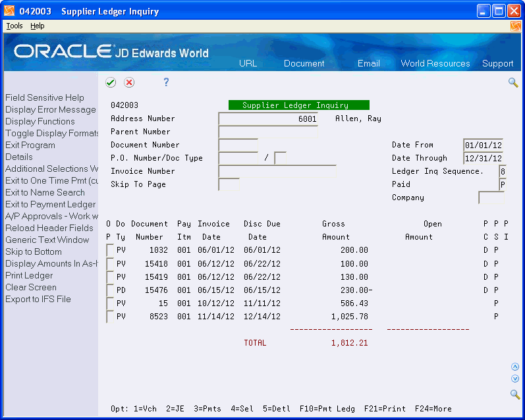Click option field for PD document 15476
The width and height of the screenshot is (525, 420).
[x=110, y=290]
